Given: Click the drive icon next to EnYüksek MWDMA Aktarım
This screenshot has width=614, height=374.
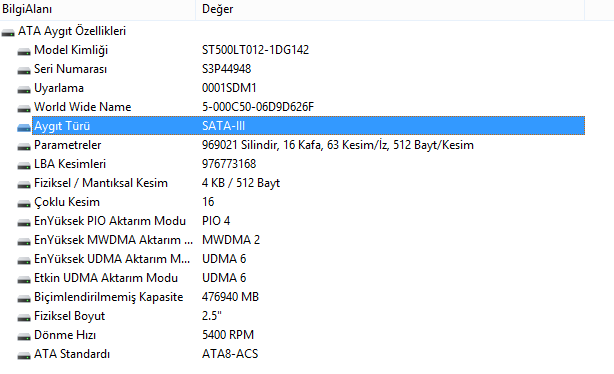Looking at the screenshot, I should (x=24, y=241).
